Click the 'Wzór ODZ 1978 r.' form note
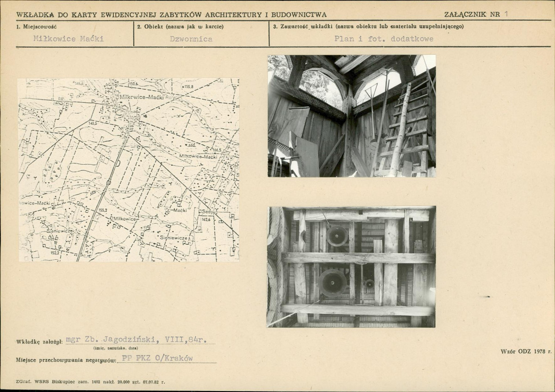555x392 pixels. (525, 351)
